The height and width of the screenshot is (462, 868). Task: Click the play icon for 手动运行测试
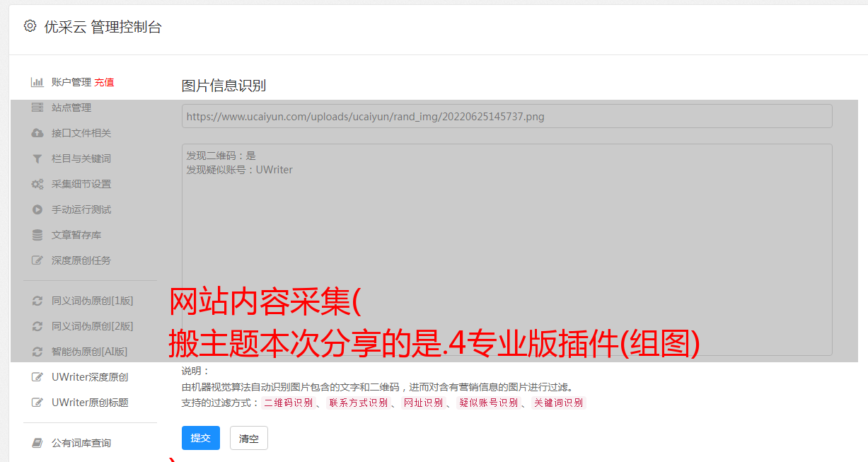coord(37,209)
